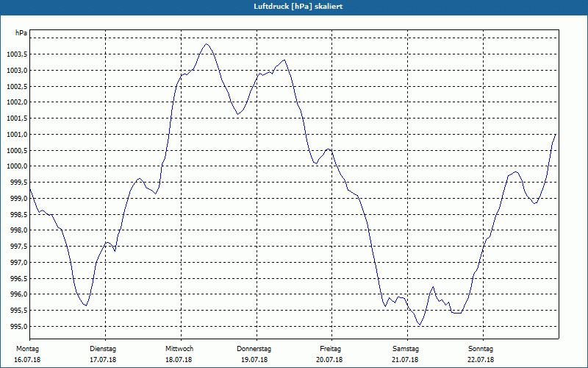Click the 21.07.18 date label
The width and height of the screenshot is (588, 368).
tap(405, 360)
